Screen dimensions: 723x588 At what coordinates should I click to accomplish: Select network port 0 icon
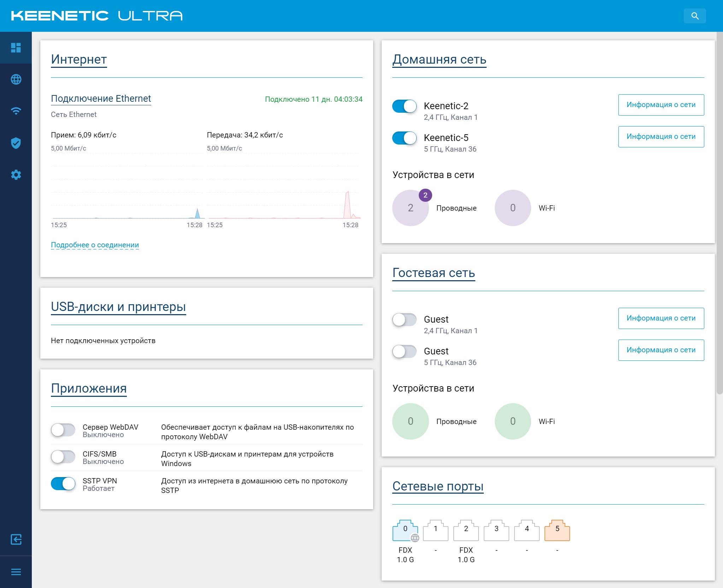(x=405, y=530)
